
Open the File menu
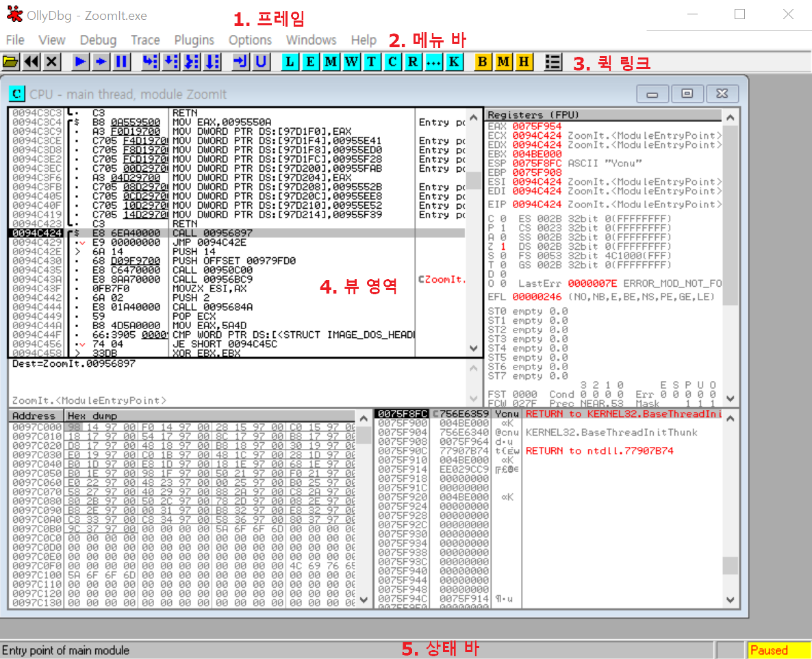(x=15, y=40)
